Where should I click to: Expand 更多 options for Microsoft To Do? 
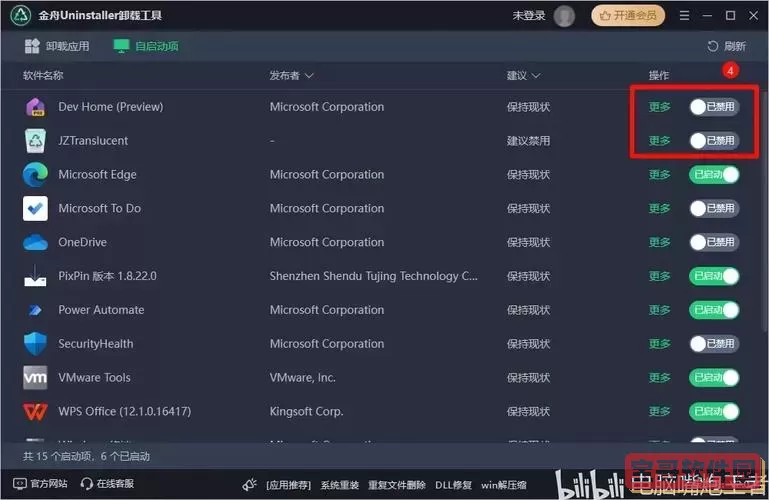click(660, 208)
